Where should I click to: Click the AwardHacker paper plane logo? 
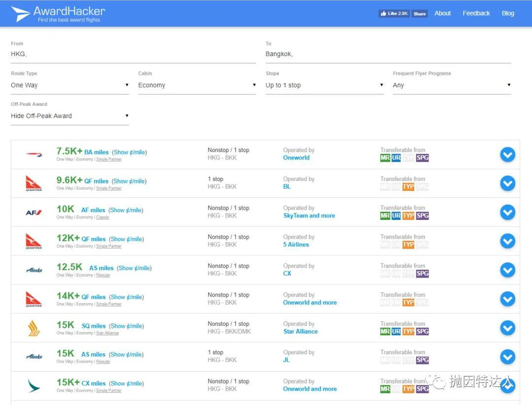tap(21, 14)
